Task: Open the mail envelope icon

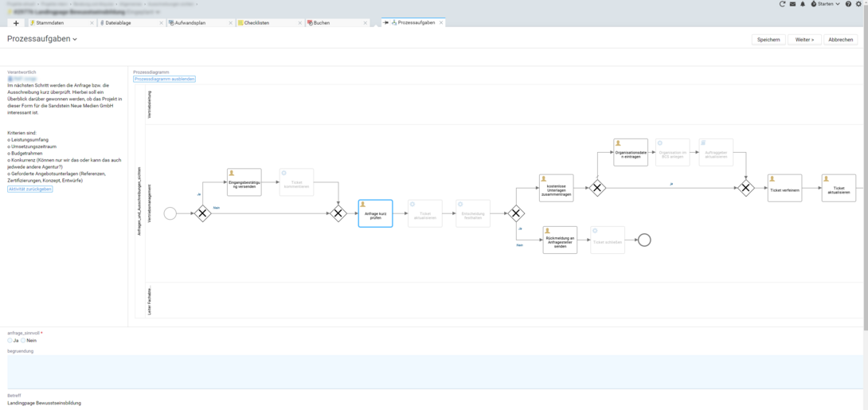Action: (792, 4)
